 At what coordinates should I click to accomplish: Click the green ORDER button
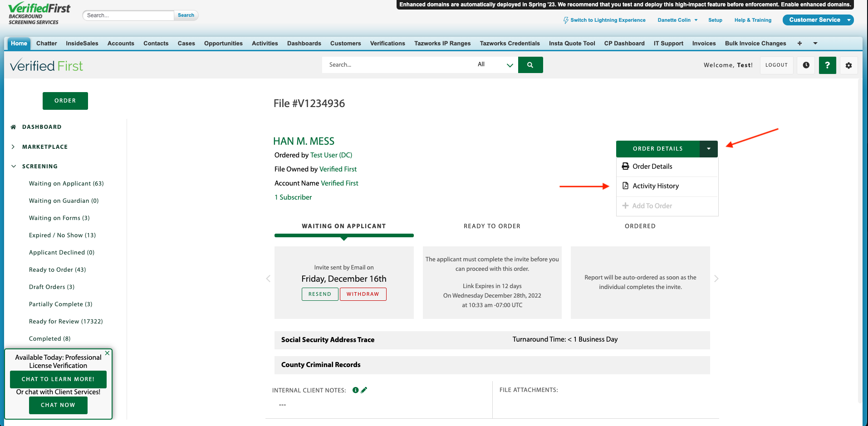click(65, 101)
